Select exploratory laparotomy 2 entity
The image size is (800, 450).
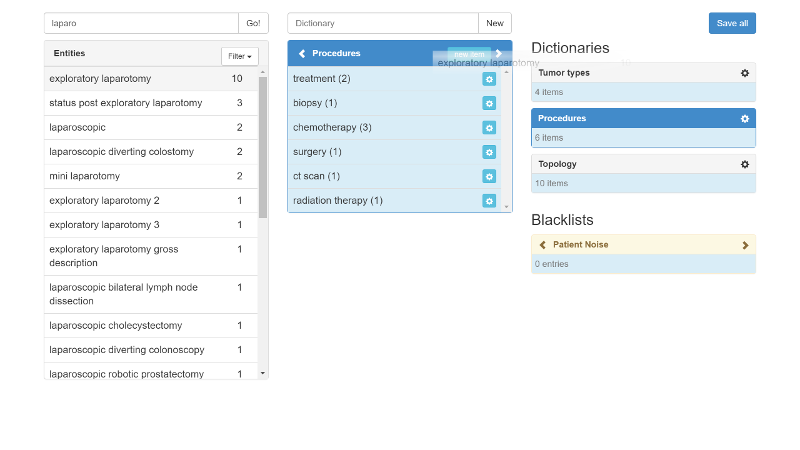[x=151, y=201]
